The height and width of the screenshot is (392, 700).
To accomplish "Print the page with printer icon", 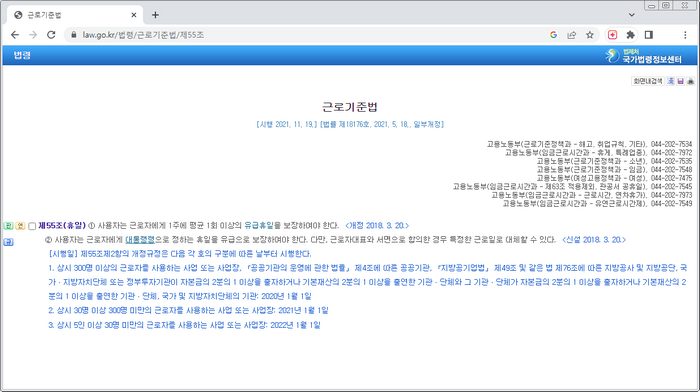I will click(691, 81).
